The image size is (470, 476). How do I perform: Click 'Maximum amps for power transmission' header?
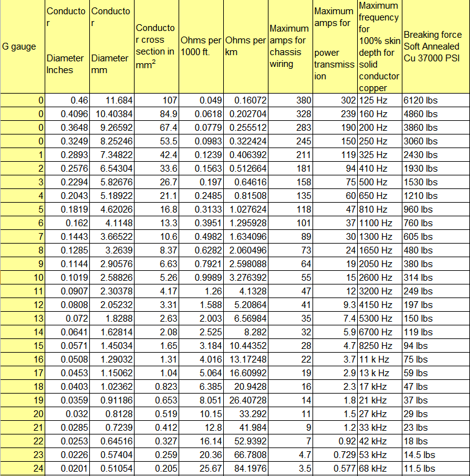[x=335, y=46]
